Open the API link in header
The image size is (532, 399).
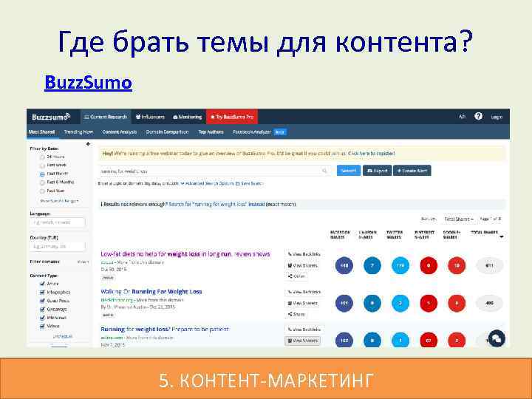(462, 117)
